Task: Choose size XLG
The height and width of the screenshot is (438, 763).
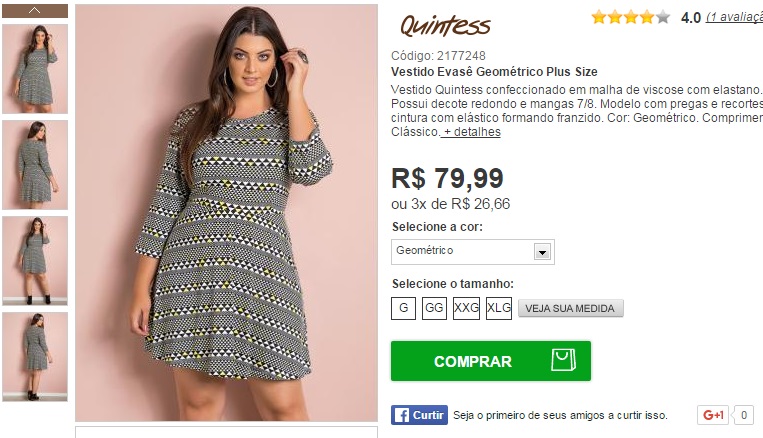Action: [499, 308]
